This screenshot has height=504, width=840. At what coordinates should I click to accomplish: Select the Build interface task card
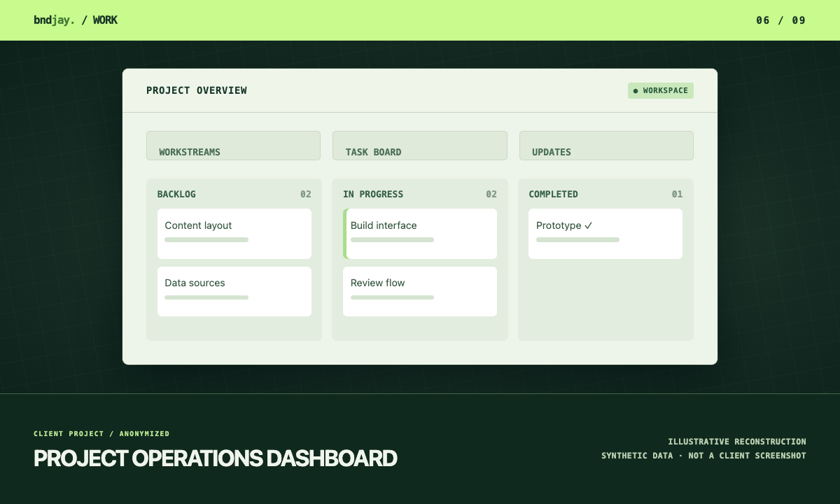tap(420, 234)
